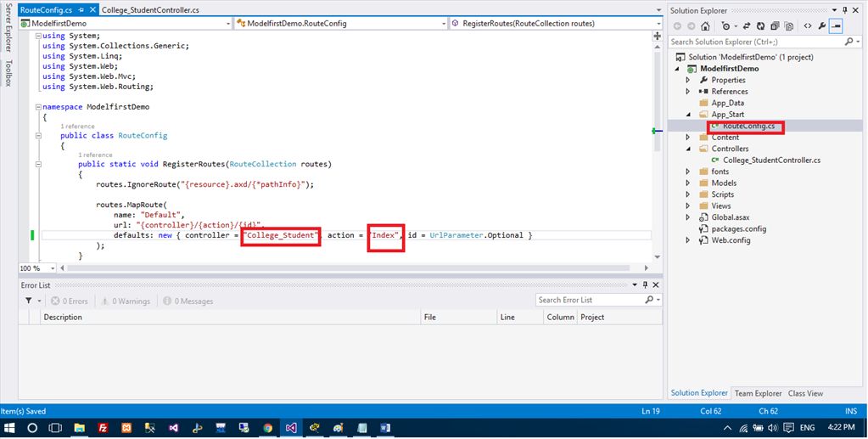Click Sync with Active Document arrows icon

tap(747, 26)
